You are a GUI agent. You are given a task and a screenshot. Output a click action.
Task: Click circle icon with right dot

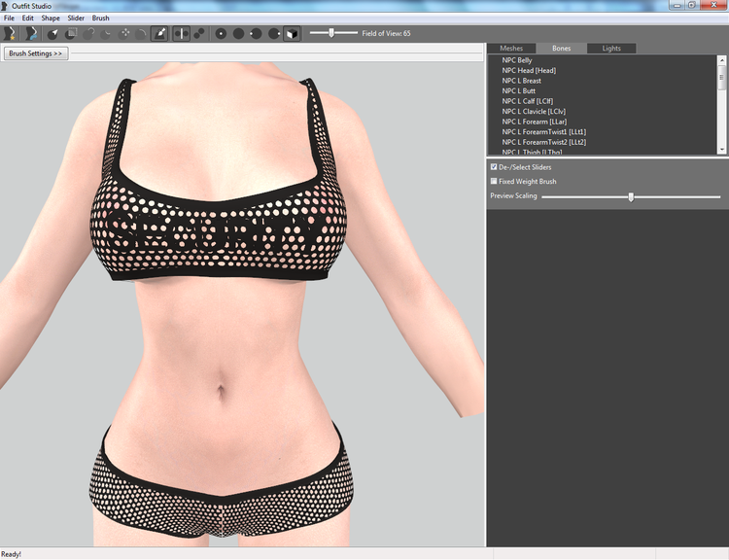pyautogui.click(x=274, y=33)
